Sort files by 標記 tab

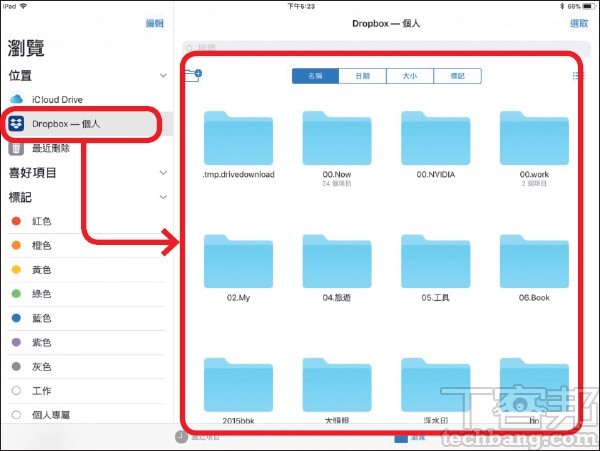(457, 76)
